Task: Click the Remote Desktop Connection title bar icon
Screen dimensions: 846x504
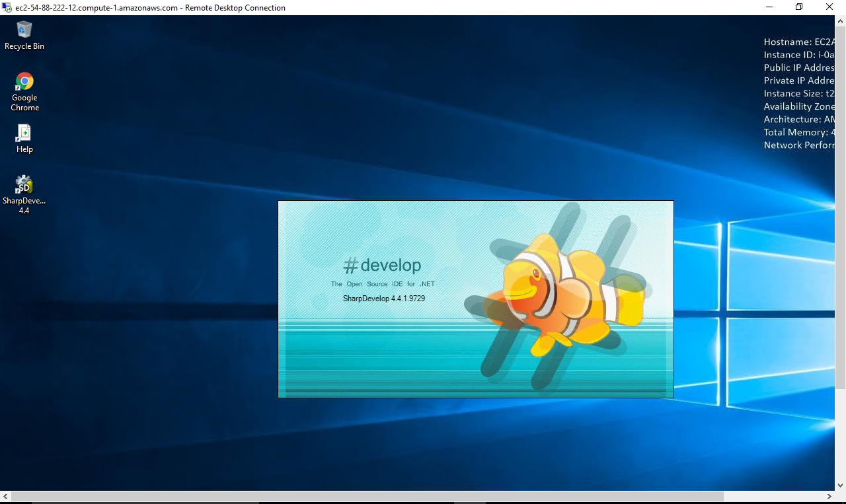Action: [x=7, y=8]
